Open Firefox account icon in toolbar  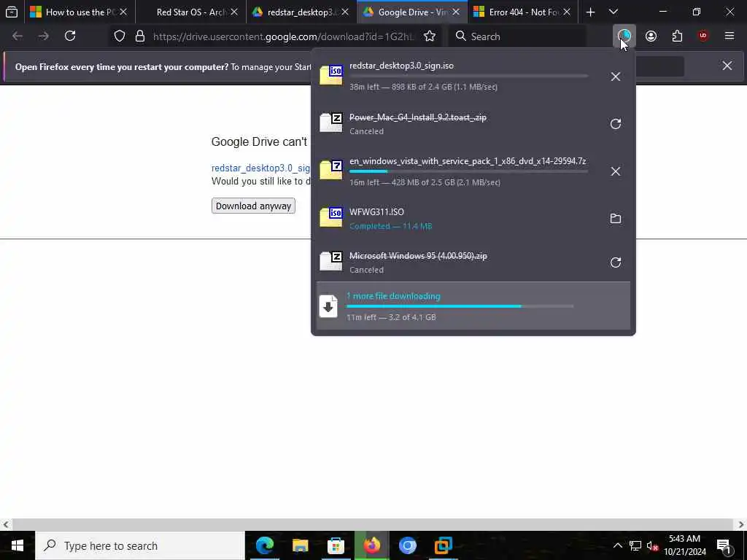pyautogui.click(x=651, y=36)
